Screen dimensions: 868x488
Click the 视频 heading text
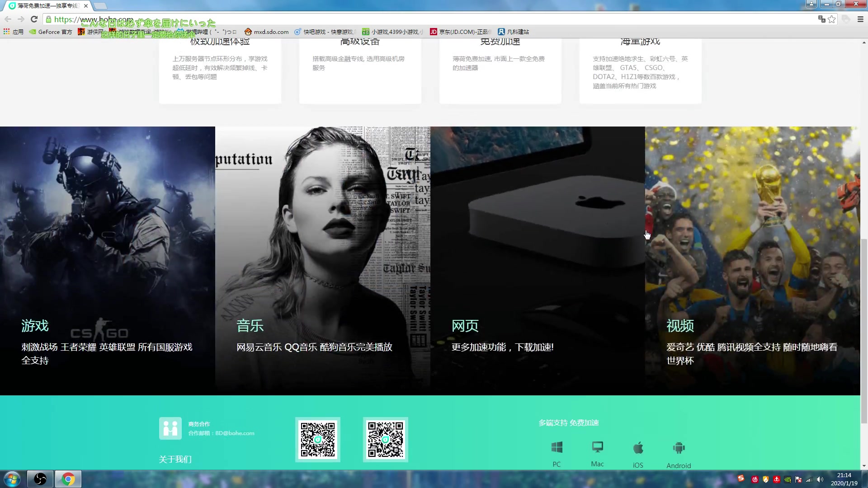click(680, 326)
